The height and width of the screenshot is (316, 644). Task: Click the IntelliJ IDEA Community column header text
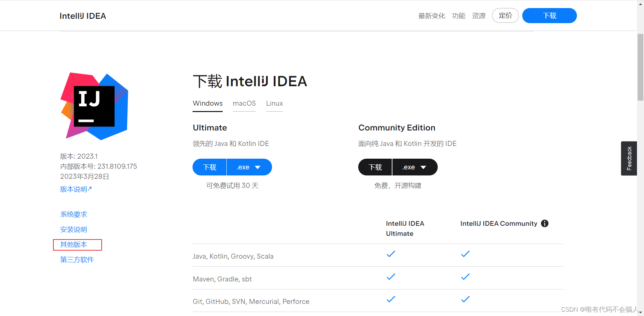(499, 223)
